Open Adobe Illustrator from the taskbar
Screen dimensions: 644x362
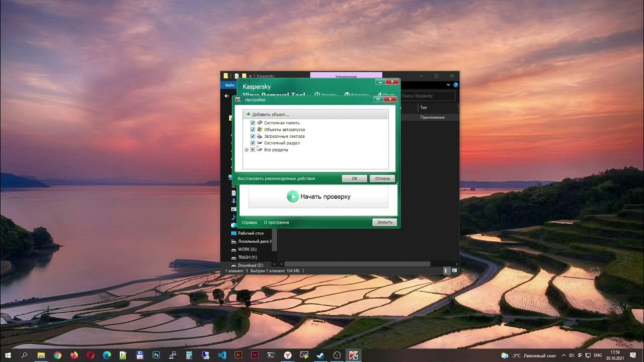click(x=238, y=355)
